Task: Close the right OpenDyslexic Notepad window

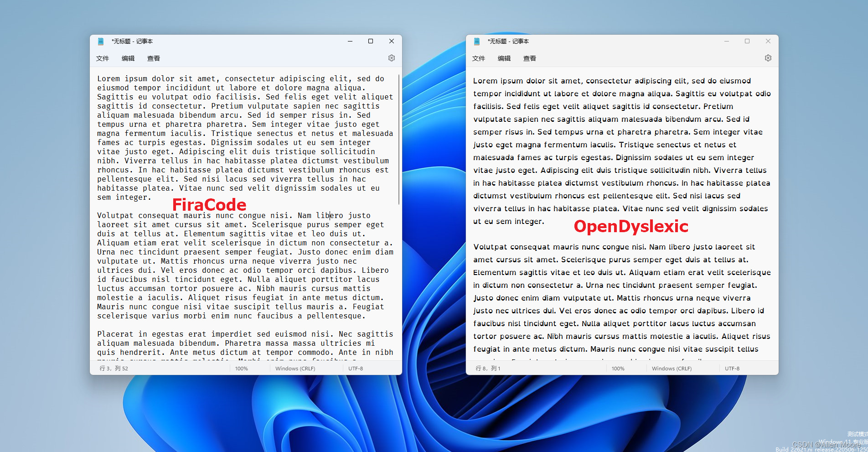Action: pyautogui.click(x=768, y=41)
